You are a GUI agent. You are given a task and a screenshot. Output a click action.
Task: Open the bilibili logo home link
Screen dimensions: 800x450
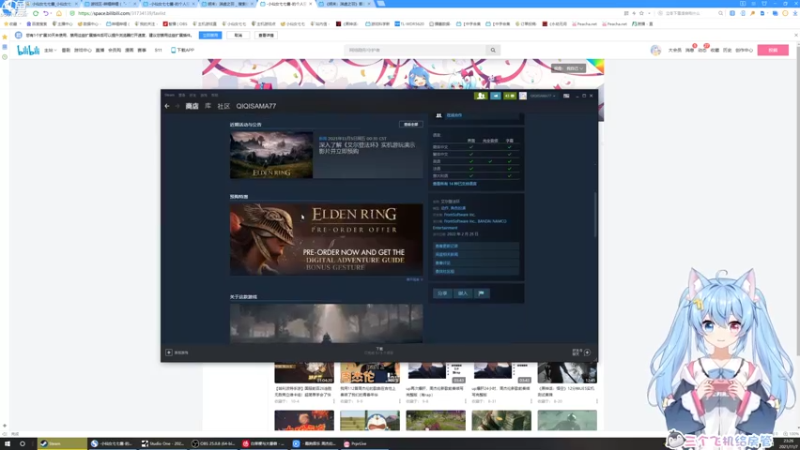click(28, 50)
